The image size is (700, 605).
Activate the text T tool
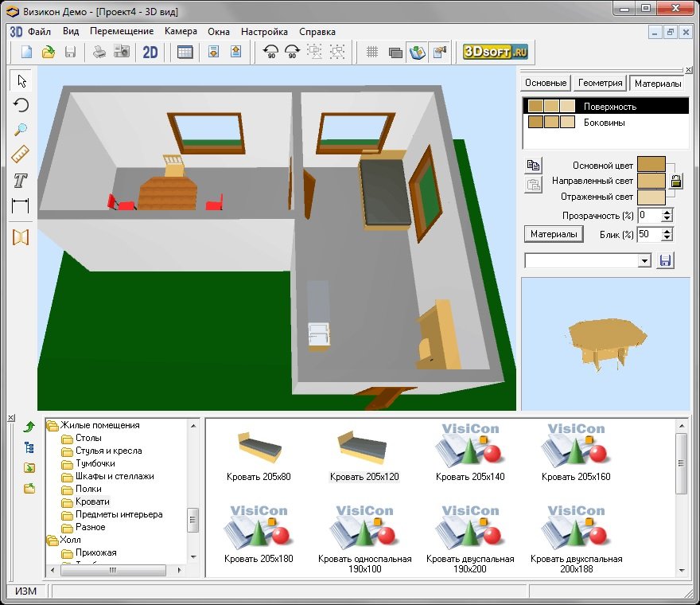click(21, 181)
